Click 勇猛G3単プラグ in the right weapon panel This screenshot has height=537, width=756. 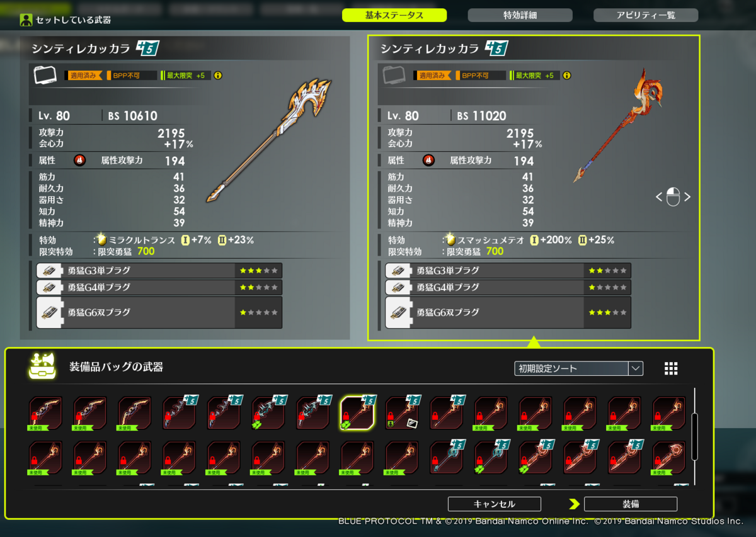tap(508, 271)
